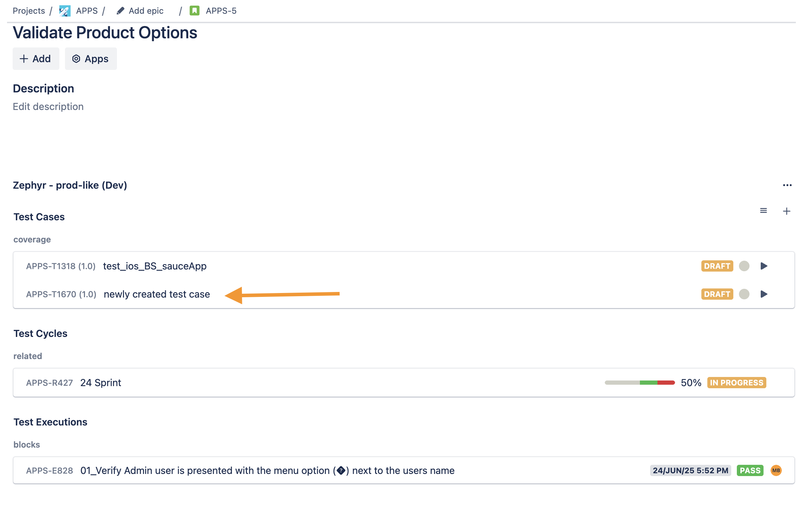Click the Add epic pencil icon
The width and height of the screenshot is (812, 527).
point(120,11)
